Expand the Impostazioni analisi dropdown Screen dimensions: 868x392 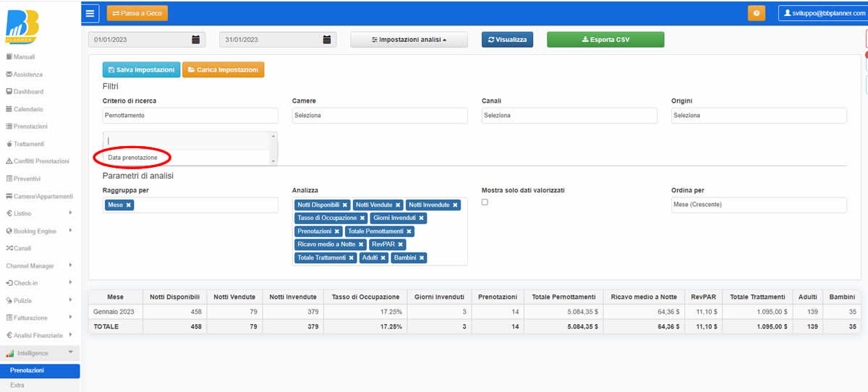point(409,40)
